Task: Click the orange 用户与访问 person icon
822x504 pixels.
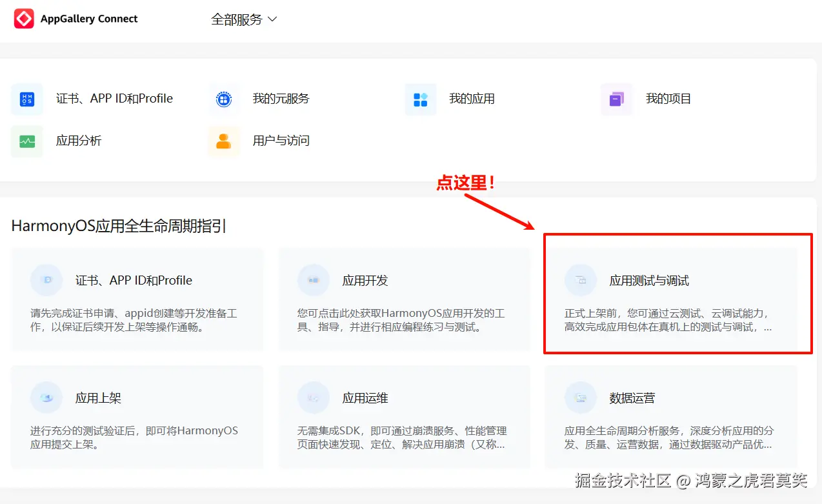Action: (224, 141)
